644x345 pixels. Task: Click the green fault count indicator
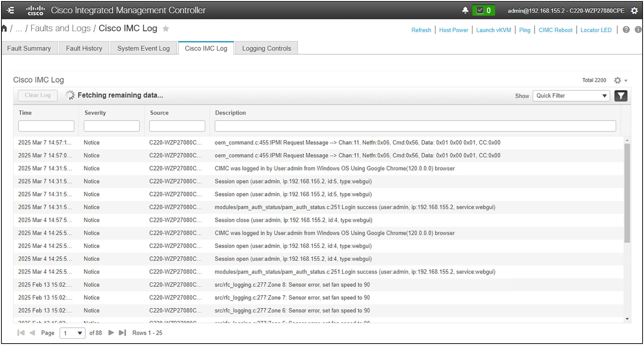click(484, 10)
